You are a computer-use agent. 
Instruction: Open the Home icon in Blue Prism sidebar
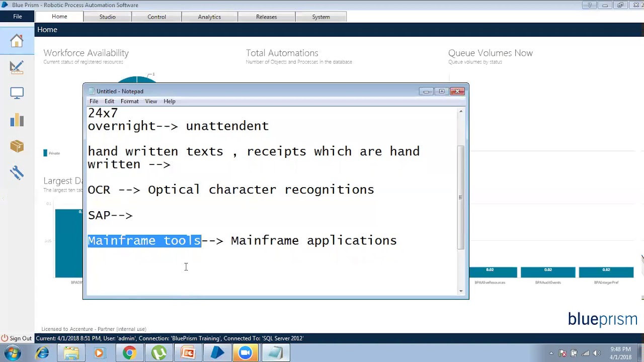[17, 41]
